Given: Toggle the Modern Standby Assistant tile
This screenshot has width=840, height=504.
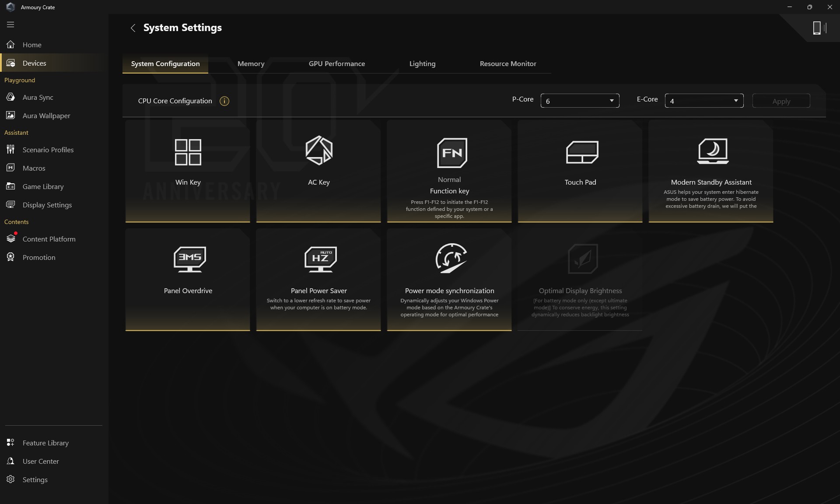Looking at the screenshot, I should 711,171.
